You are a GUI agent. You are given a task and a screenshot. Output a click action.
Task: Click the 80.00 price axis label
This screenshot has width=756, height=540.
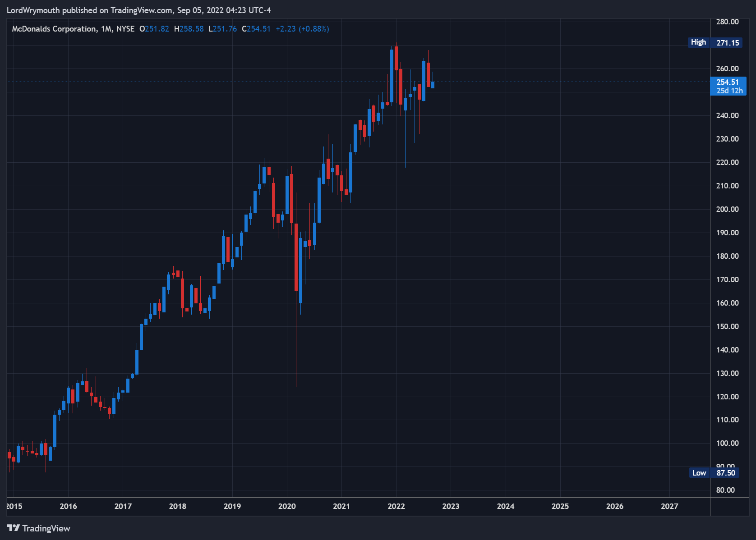coord(725,490)
